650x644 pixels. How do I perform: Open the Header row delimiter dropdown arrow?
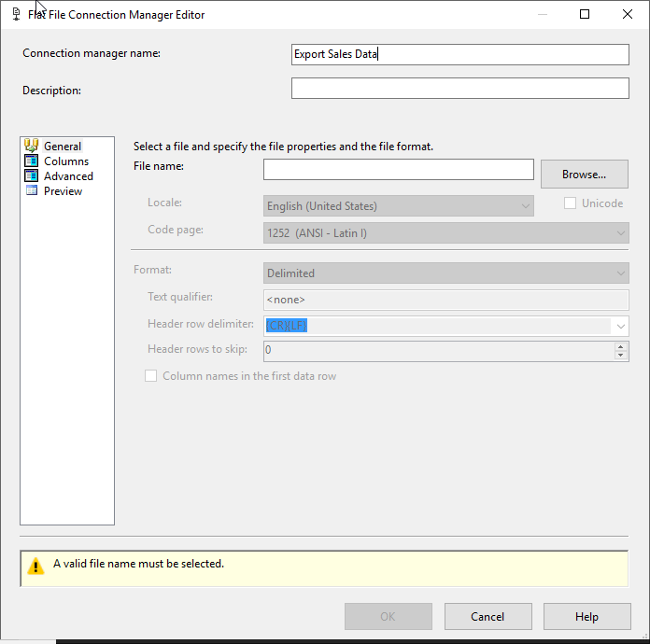click(x=620, y=326)
